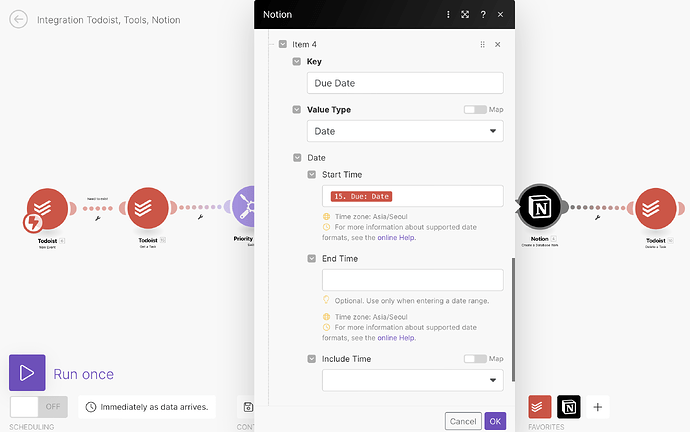Add Todoist module from favorites
The image size is (690, 432).
tap(540, 407)
